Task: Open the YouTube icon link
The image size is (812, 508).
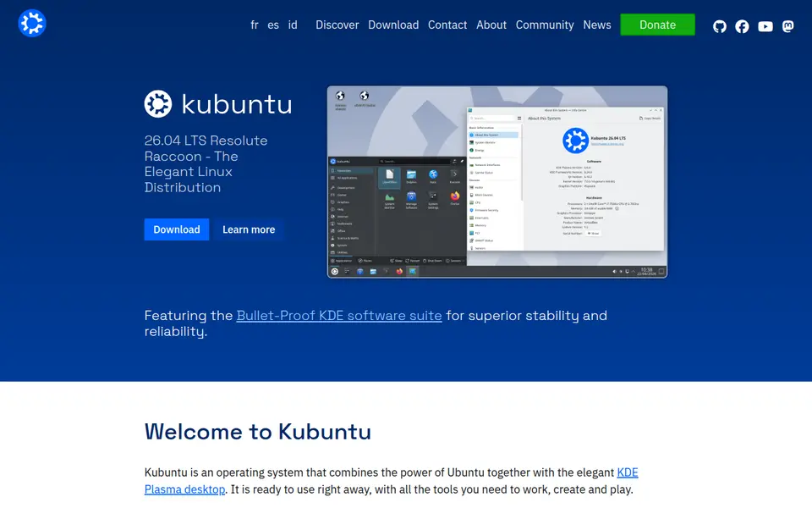Action: click(765, 26)
